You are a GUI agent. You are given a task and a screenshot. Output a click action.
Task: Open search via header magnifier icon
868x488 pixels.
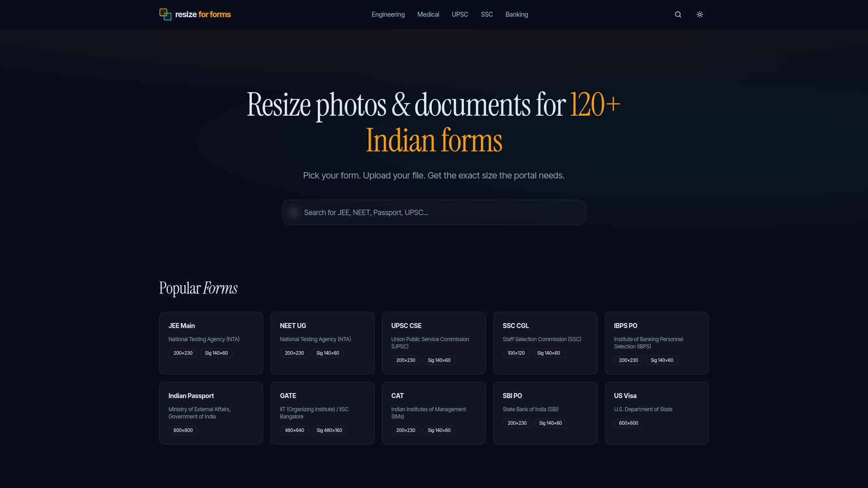tap(678, 14)
